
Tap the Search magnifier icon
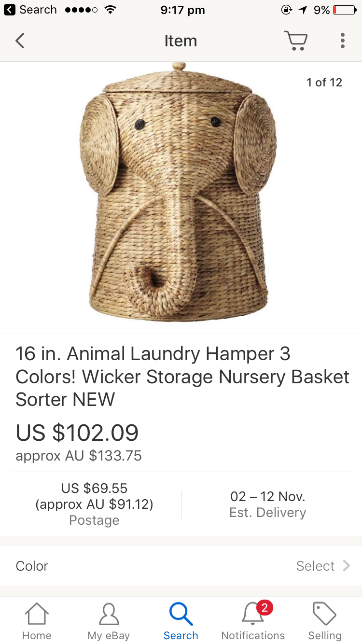[181, 614]
